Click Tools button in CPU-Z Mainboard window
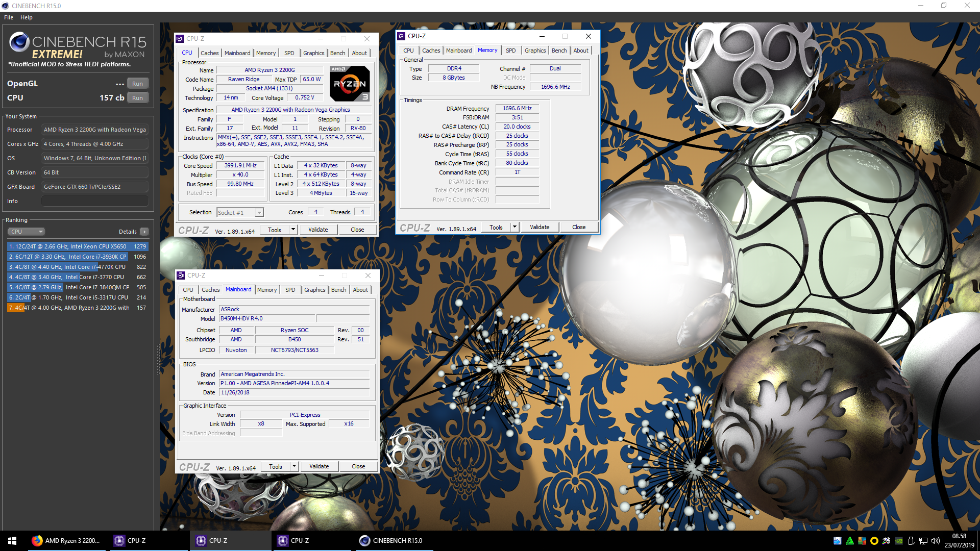Image resolution: width=980 pixels, height=551 pixels. point(276,466)
